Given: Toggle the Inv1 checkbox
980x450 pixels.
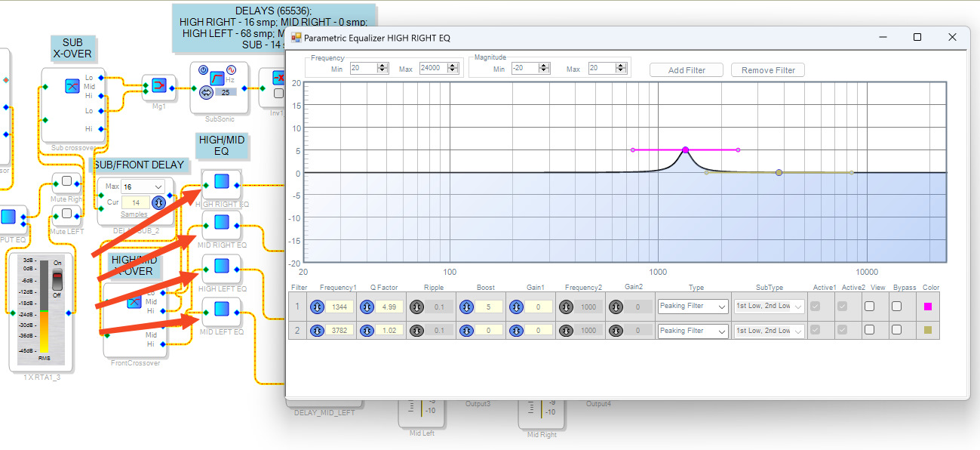Looking at the screenshot, I should [x=279, y=94].
